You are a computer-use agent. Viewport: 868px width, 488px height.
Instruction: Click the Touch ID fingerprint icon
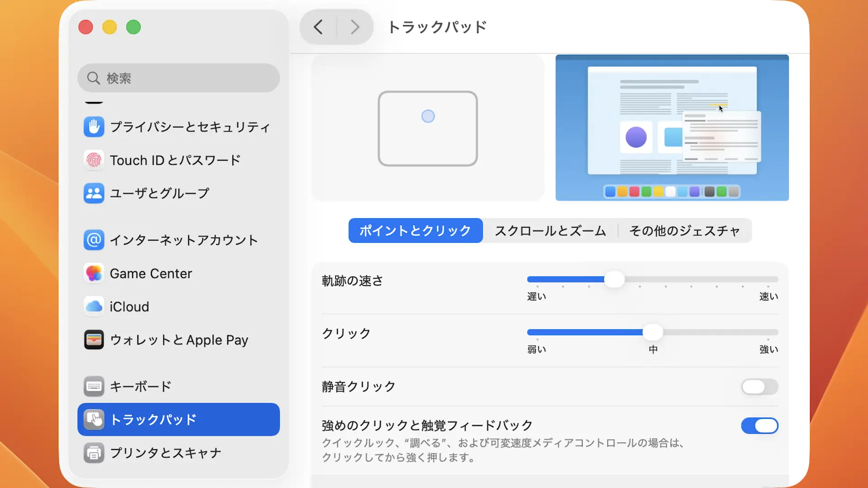[94, 160]
